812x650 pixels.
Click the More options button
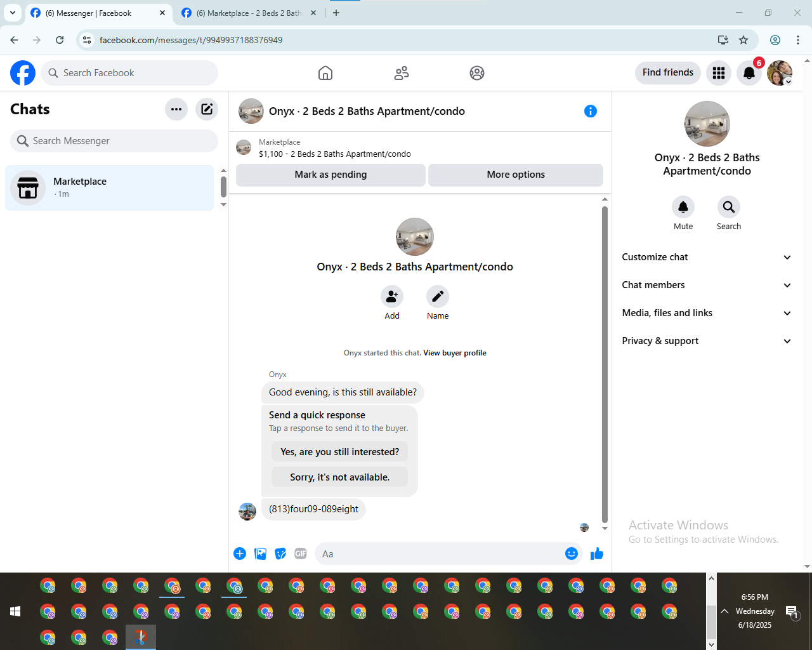[516, 175]
